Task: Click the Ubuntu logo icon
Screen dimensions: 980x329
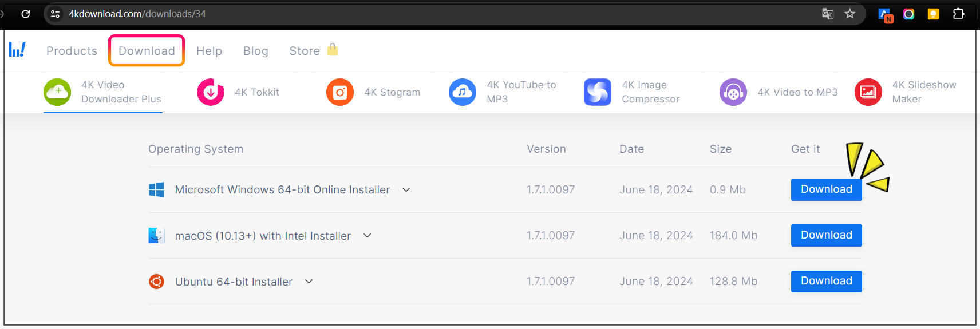Action: point(156,281)
